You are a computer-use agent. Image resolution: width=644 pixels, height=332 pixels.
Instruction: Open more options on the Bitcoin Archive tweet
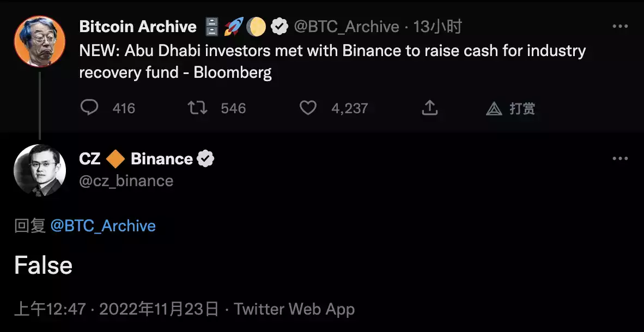pos(620,26)
